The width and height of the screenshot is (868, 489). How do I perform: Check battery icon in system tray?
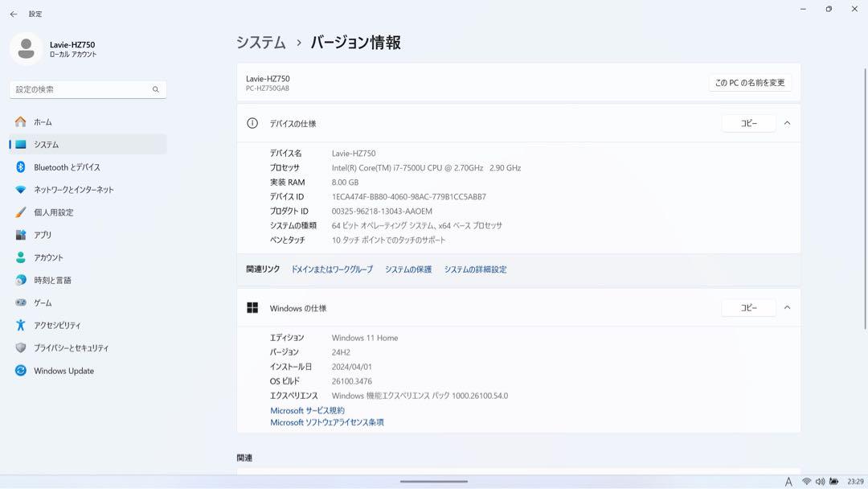tap(833, 482)
